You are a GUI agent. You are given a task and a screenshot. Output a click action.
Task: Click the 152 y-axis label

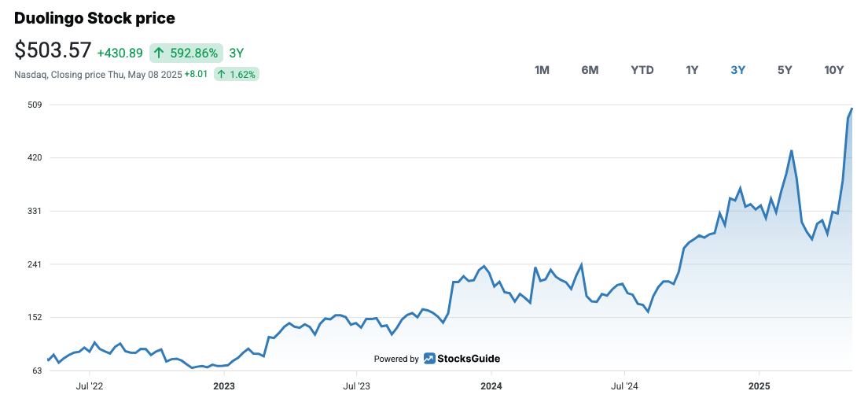36,317
